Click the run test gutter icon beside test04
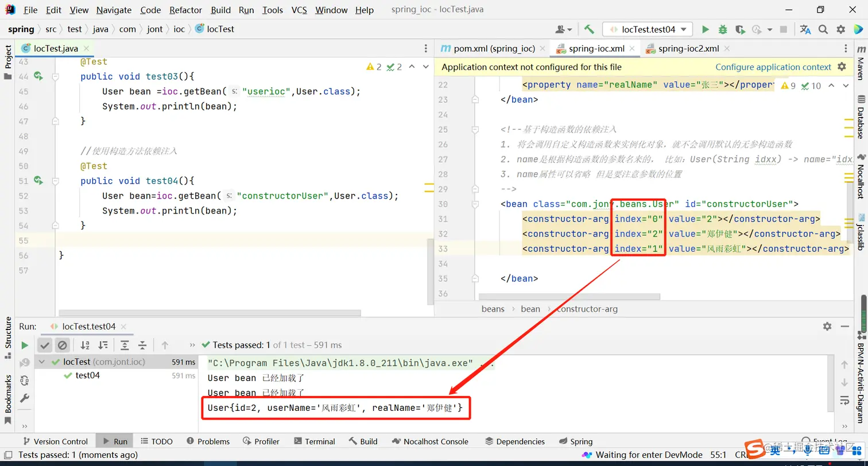This screenshot has height=466, width=868. click(x=38, y=180)
